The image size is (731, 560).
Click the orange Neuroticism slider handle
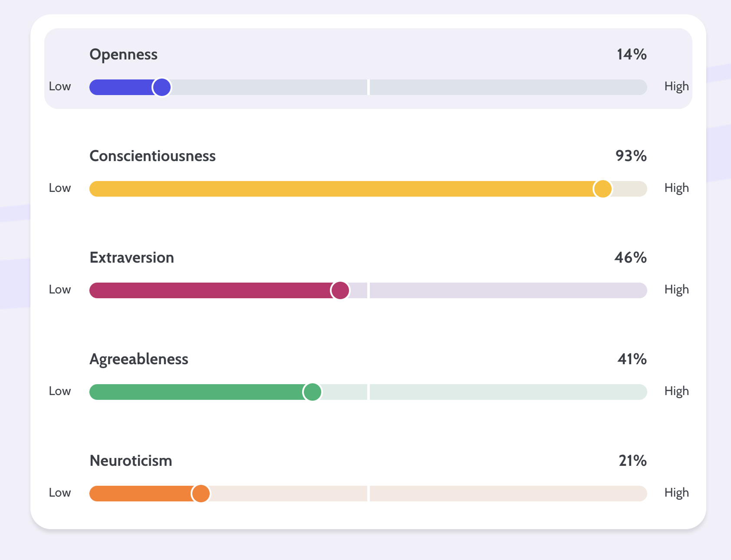[x=201, y=494]
